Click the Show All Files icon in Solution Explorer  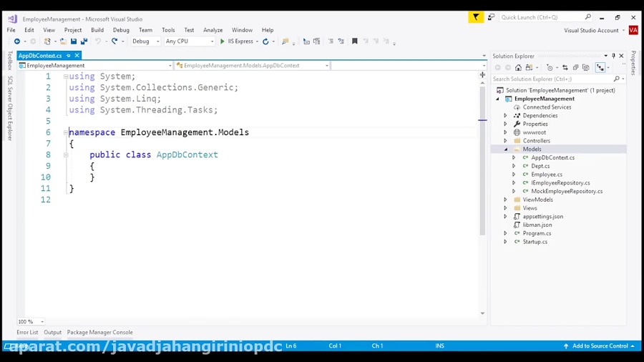586,68
